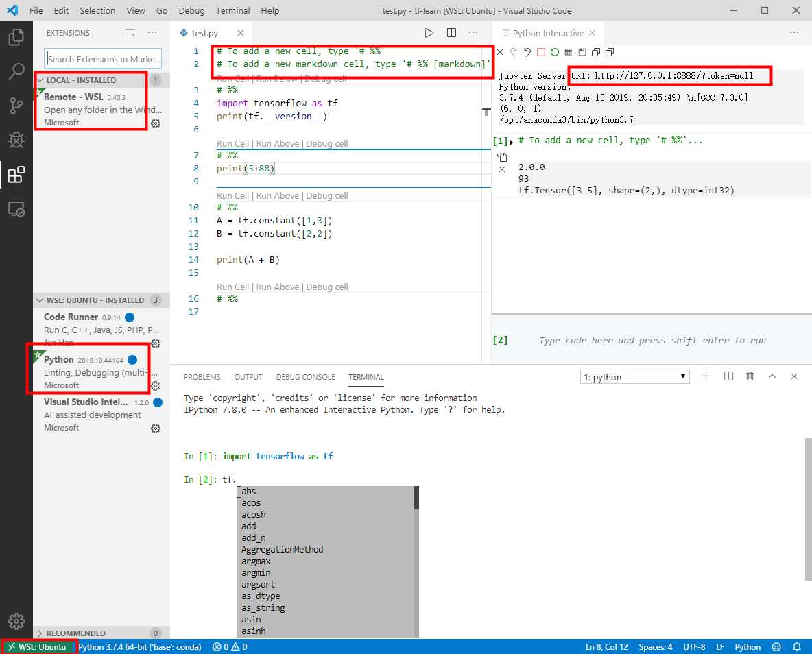
Task: Open Python Interactive more actions ellipsis
Action: pos(794,33)
